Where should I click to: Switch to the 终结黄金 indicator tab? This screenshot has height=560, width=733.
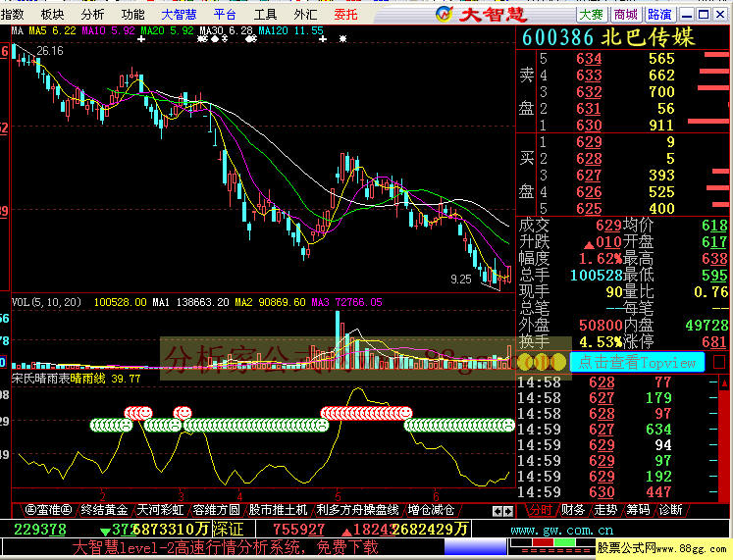(104, 510)
